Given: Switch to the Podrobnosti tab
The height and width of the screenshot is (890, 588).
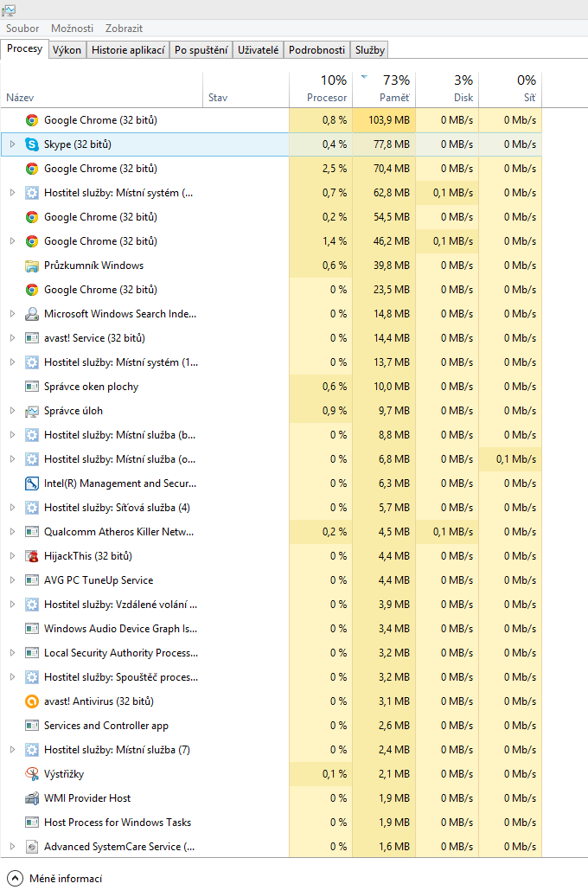Looking at the screenshot, I should 316,50.
